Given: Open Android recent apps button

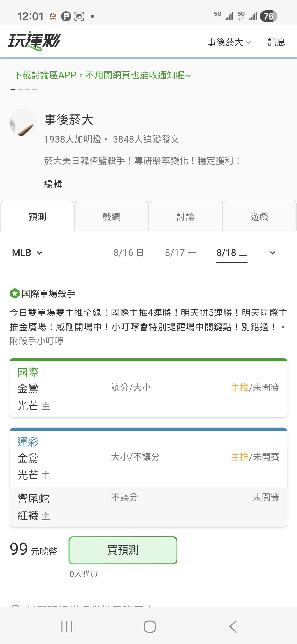Looking at the screenshot, I should (x=67, y=627).
